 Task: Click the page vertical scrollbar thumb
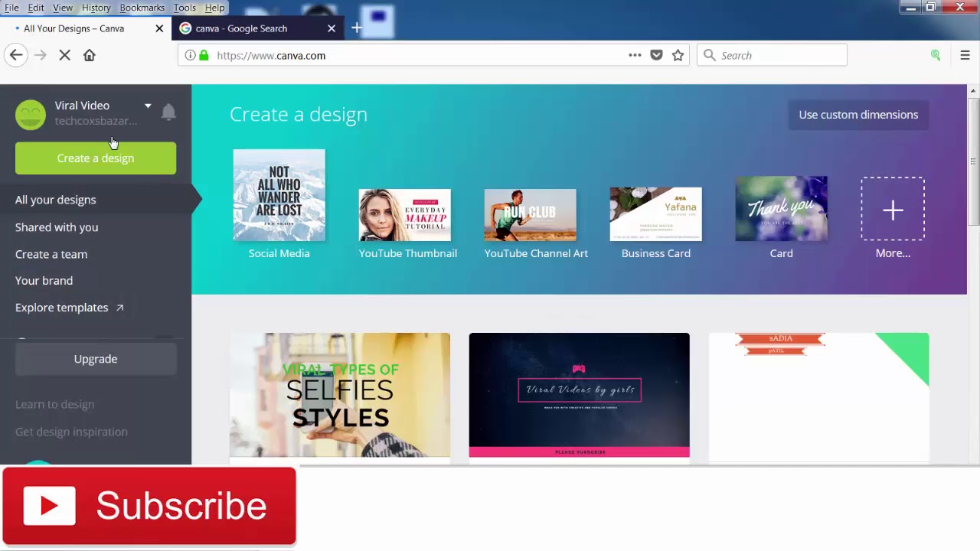973,162
